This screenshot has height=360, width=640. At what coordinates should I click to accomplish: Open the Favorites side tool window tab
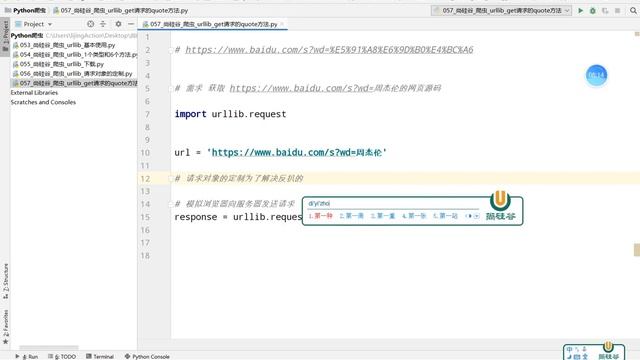tap(5, 327)
